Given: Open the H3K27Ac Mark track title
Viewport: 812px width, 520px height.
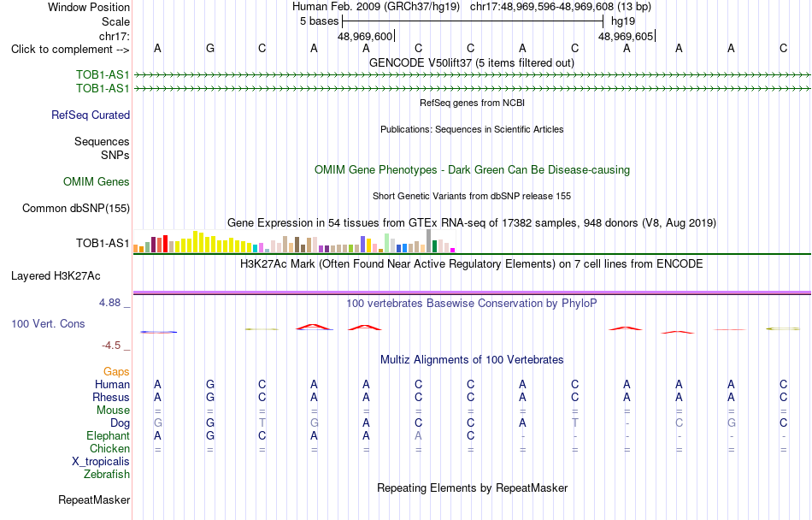Looking at the screenshot, I should (x=472, y=263).
